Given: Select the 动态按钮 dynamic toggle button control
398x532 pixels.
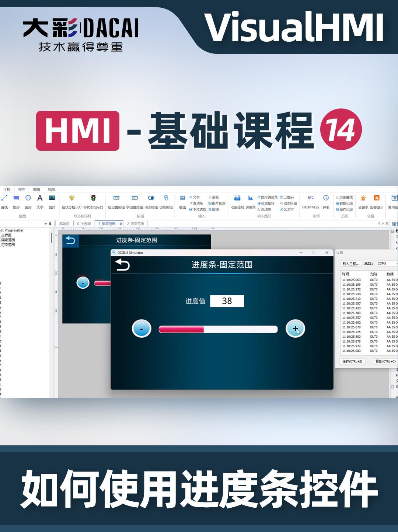Looking at the screenshot, I should point(151,202).
